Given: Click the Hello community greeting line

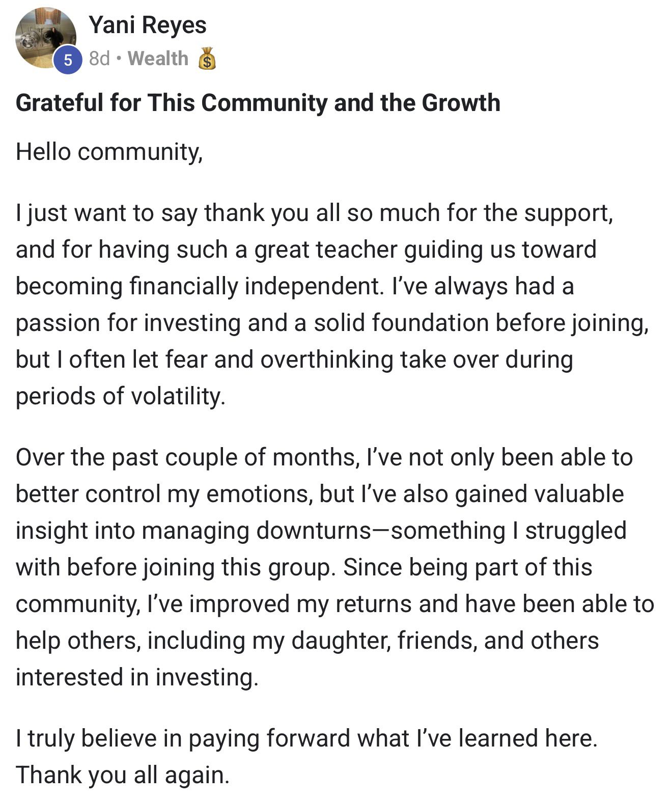Looking at the screenshot, I should pyautogui.click(x=109, y=151).
